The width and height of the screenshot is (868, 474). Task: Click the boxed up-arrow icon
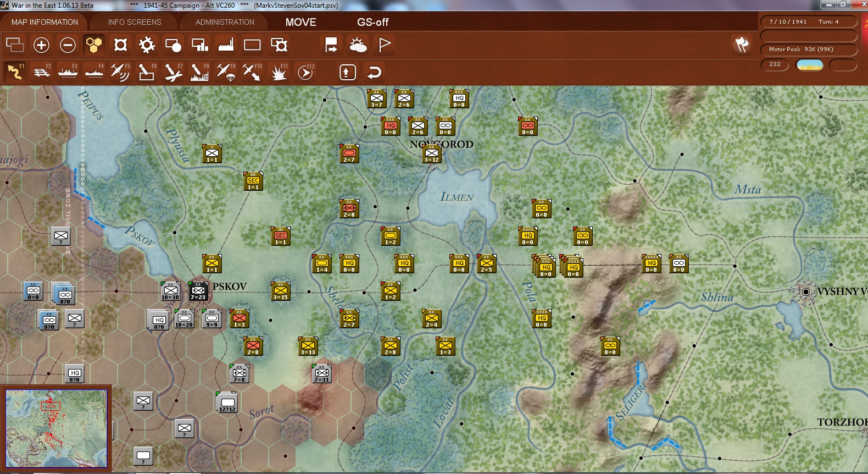click(348, 72)
